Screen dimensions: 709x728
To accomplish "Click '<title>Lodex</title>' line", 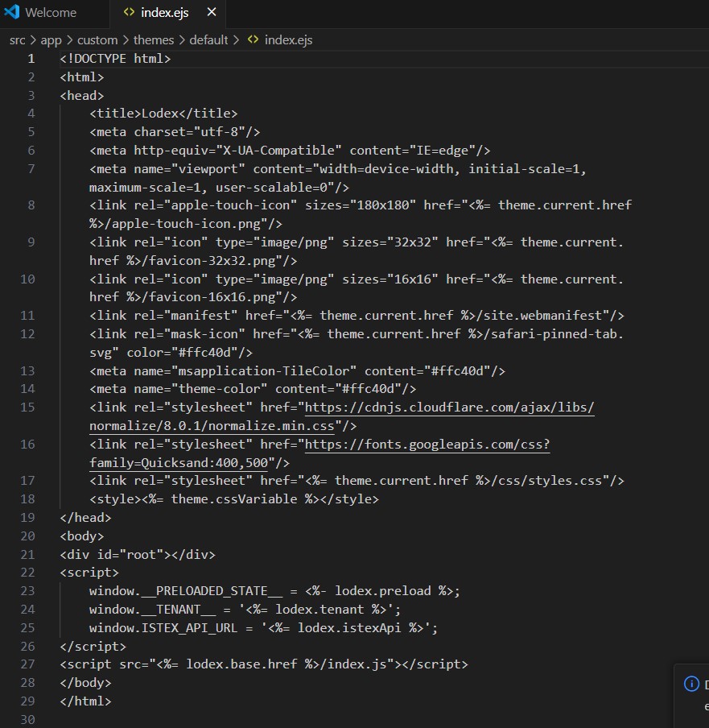I will coord(163,114).
